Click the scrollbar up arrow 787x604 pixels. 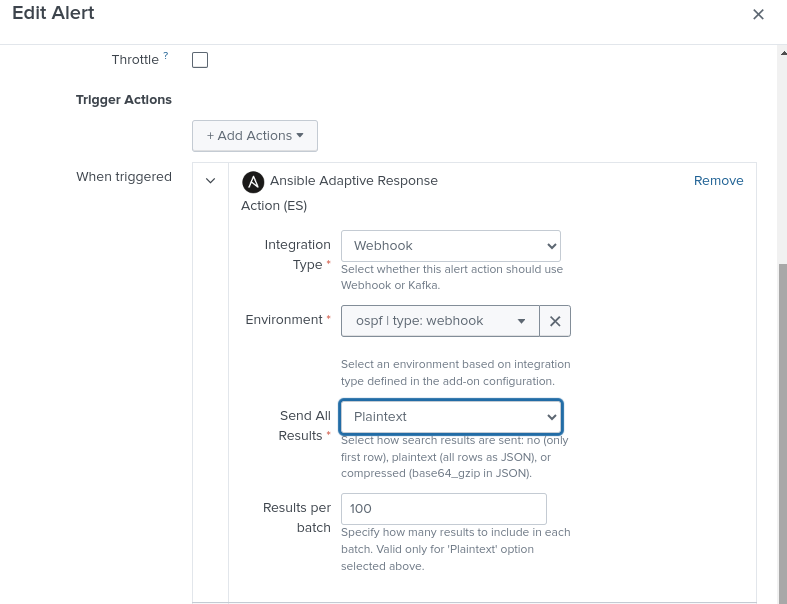coord(781,52)
